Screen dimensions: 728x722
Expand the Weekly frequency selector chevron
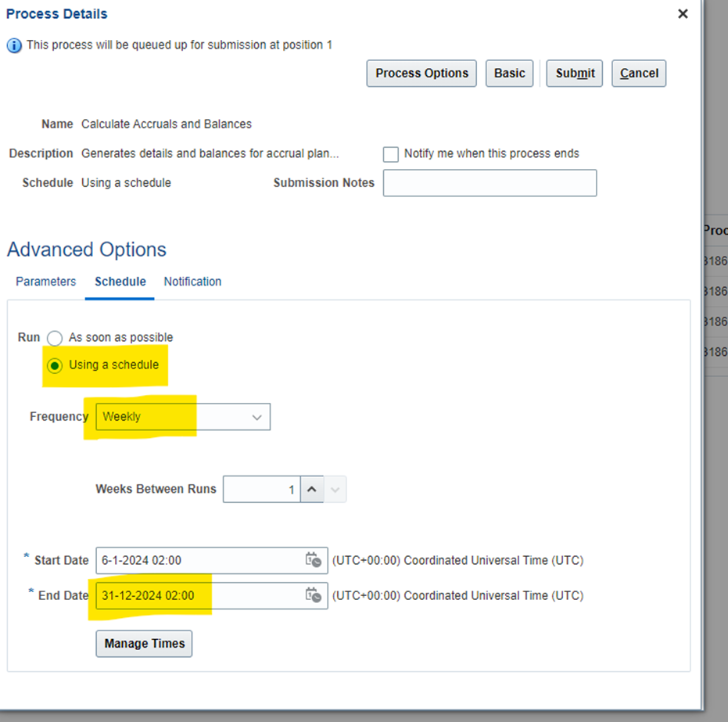pyautogui.click(x=257, y=416)
